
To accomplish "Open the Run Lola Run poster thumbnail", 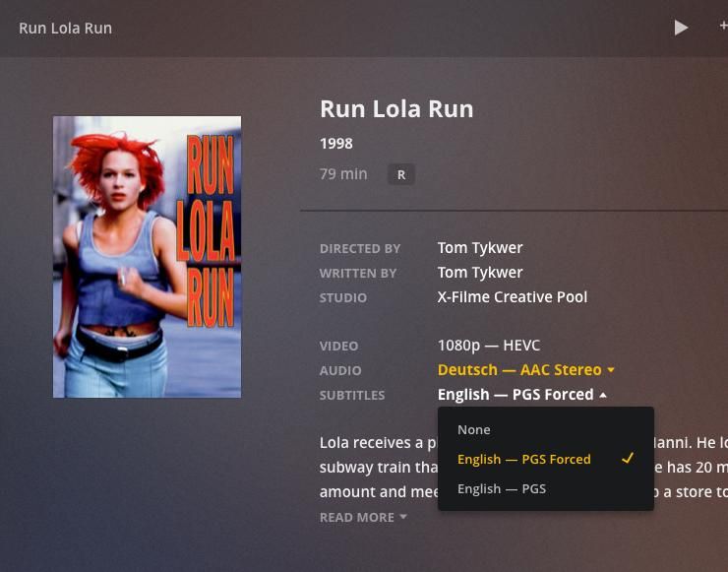I will point(147,257).
